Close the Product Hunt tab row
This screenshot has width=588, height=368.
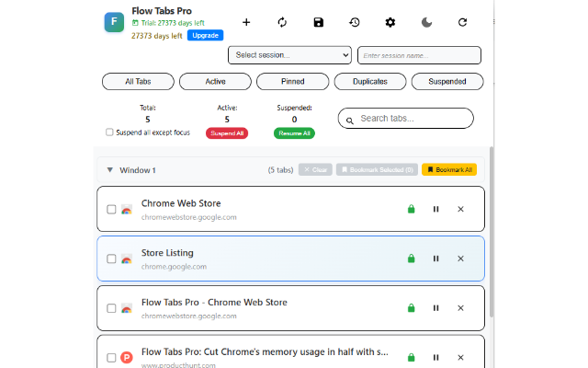[x=460, y=357]
